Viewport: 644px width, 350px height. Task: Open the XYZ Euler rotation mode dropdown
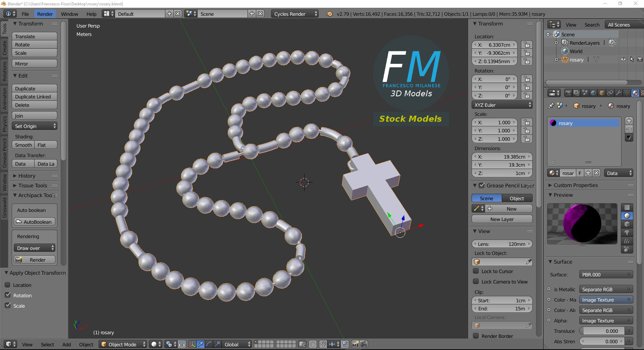point(502,105)
